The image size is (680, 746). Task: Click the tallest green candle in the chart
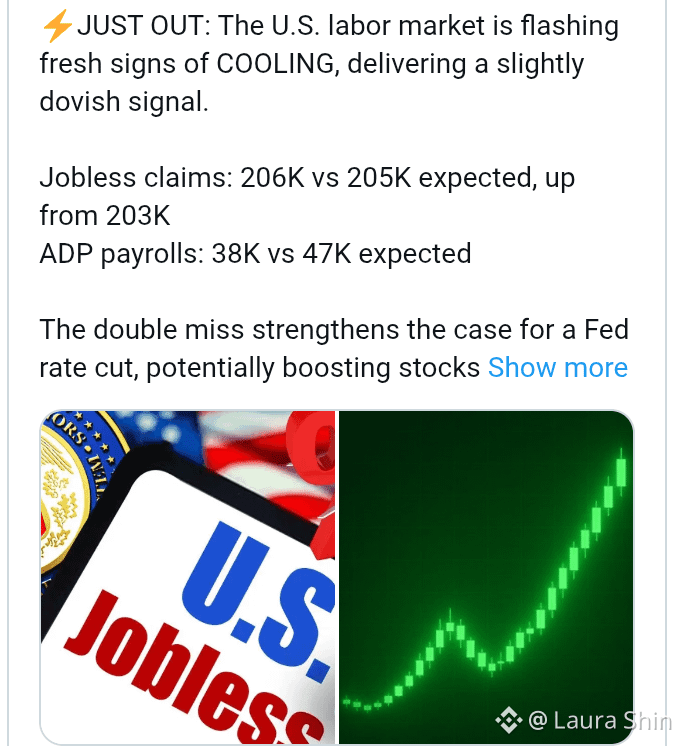click(x=621, y=471)
